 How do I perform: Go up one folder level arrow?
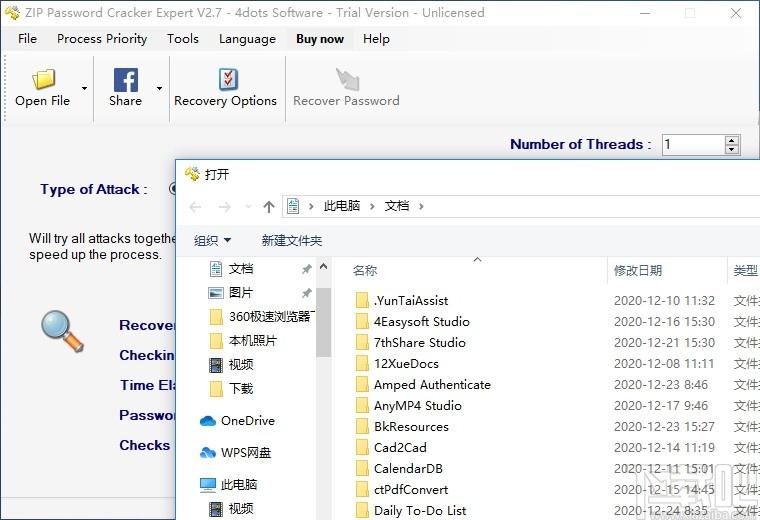[269, 207]
